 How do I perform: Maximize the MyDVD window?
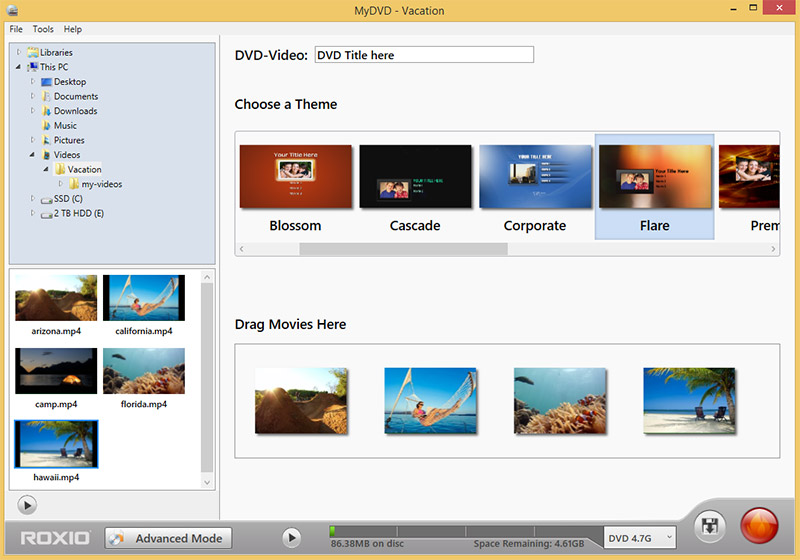[x=753, y=8]
